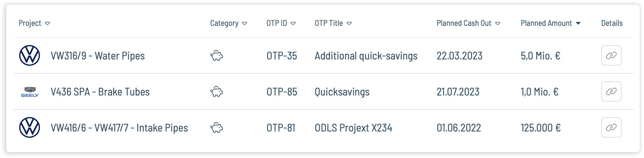Select the VW416/6 - VW417/7 - Intake Pipes project
Image resolution: width=644 pixels, height=158 pixels.
pyautogui.click(x=119, y=128)
